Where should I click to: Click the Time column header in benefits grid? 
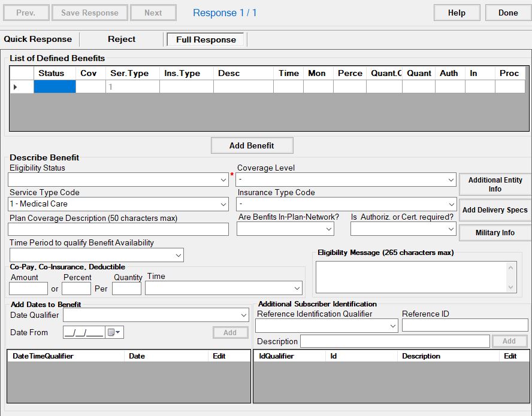288,73
